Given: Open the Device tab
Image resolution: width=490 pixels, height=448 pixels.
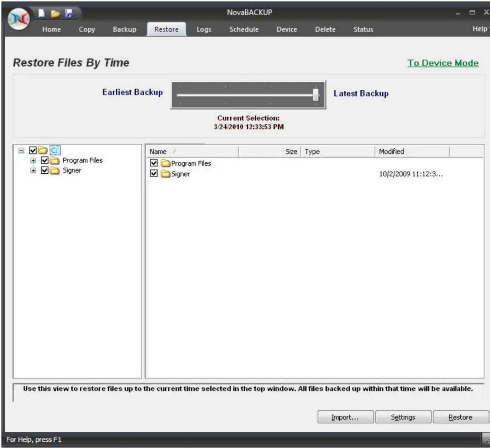Looking at the screenshot, I should 287,29.
